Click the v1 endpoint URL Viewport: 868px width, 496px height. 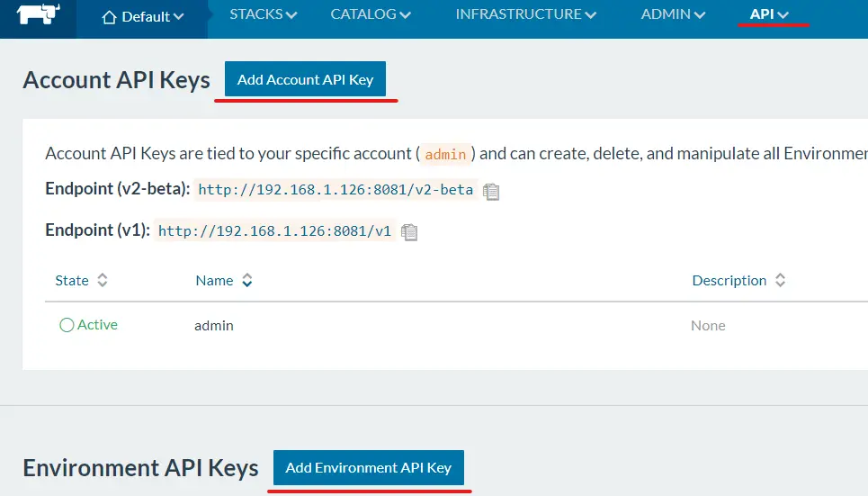[274, 230]
